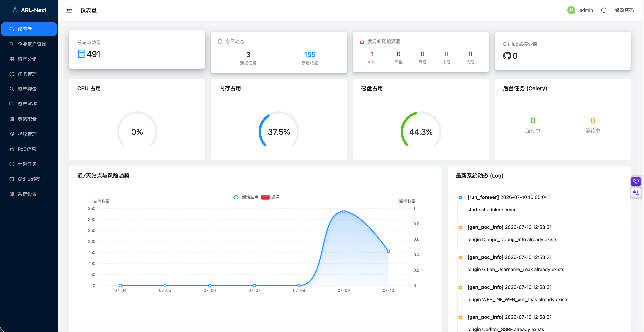
Task: Click the 07-08 data point on chart
Action: pyautogui.click(x=299, y=286)
